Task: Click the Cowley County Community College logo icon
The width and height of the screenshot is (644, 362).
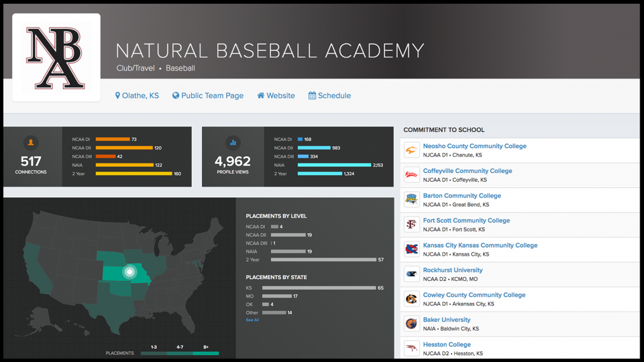Action: coord(411,299)
